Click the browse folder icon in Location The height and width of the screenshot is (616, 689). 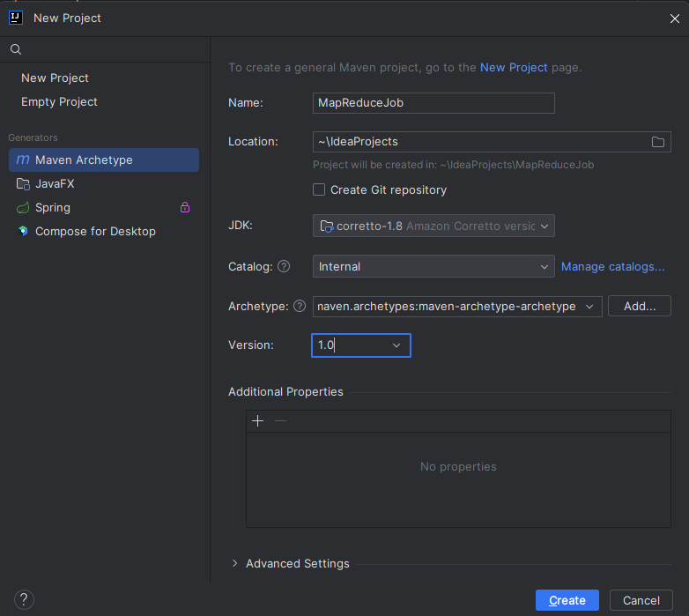(657, 142)
